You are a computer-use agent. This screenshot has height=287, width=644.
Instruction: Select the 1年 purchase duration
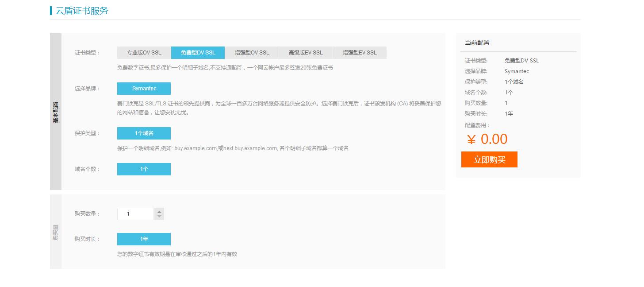point(144,239)
